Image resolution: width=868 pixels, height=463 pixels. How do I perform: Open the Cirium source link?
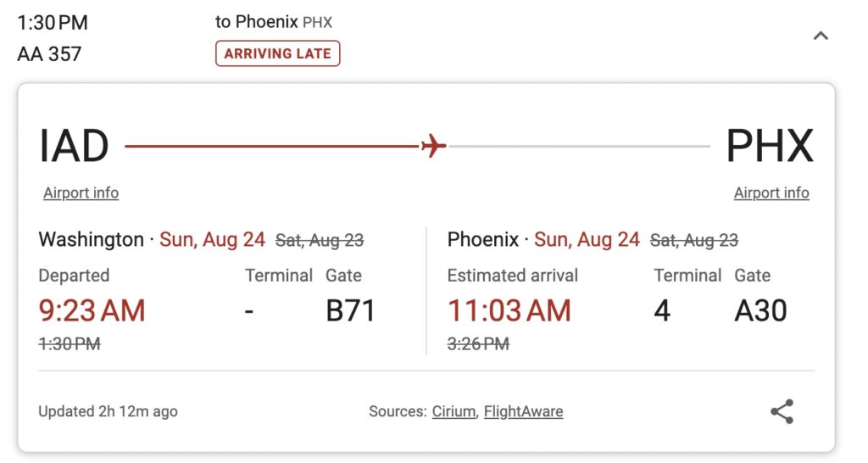click(x=454, y=411)
